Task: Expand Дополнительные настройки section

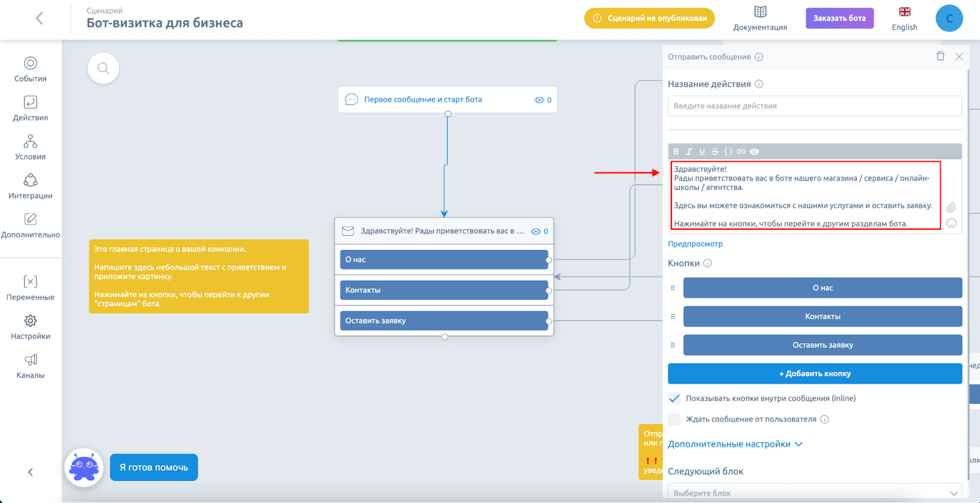Action: click(x=735, y=444)
